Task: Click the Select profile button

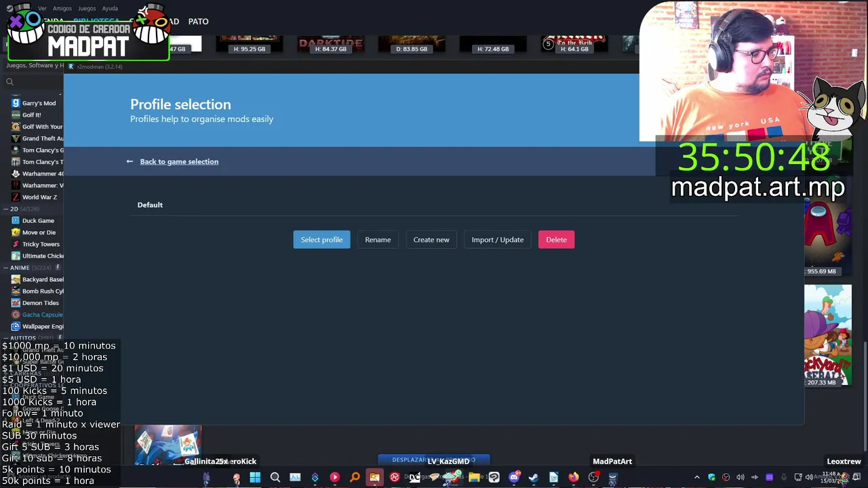Action: 321,239
